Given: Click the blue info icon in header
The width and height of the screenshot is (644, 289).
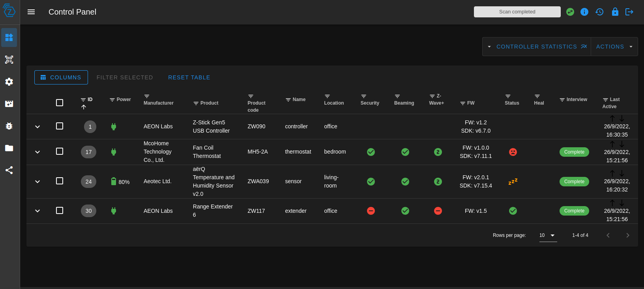Looking at the screenshot, I should (x=584, y=12).
